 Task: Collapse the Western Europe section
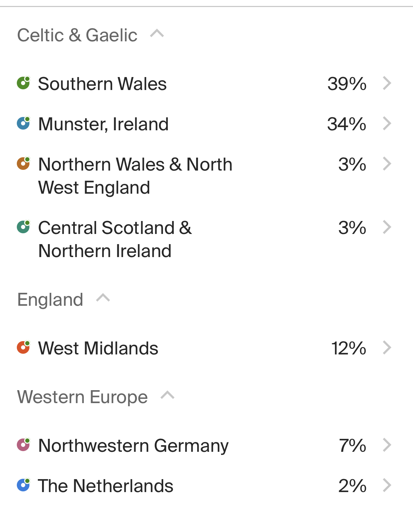pos(167,395)
